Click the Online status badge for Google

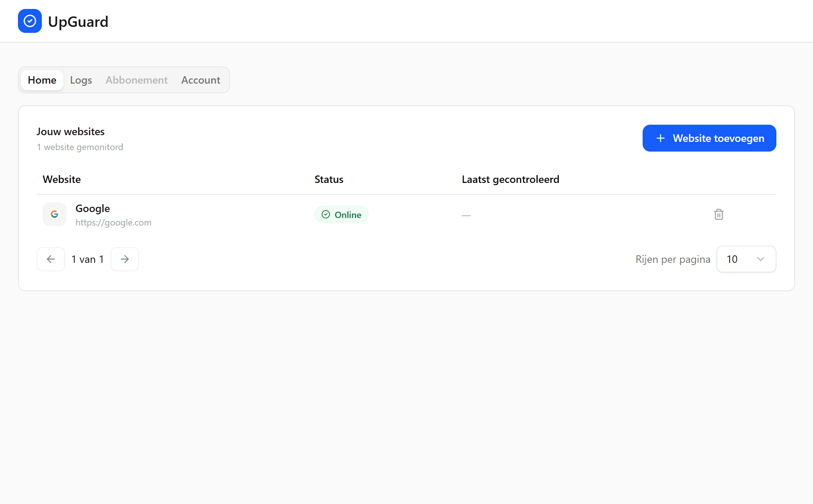[x=341, y=214]
